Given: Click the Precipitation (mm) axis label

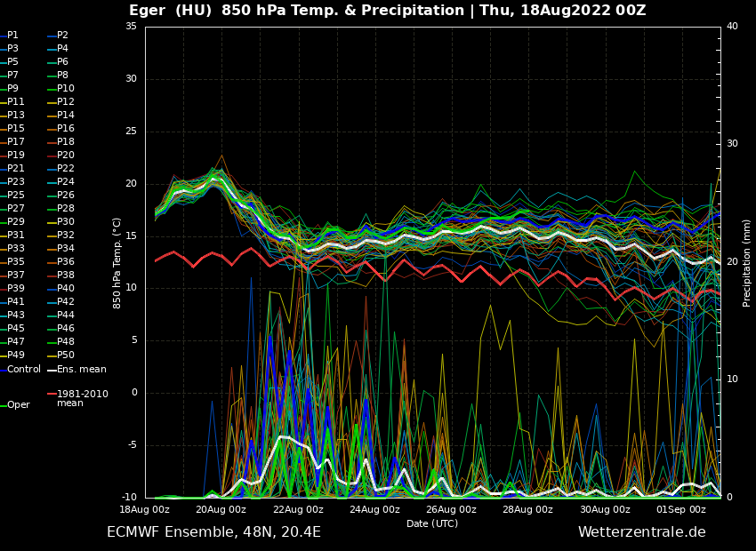Looking at the screenshot, I should coord(747,262).
